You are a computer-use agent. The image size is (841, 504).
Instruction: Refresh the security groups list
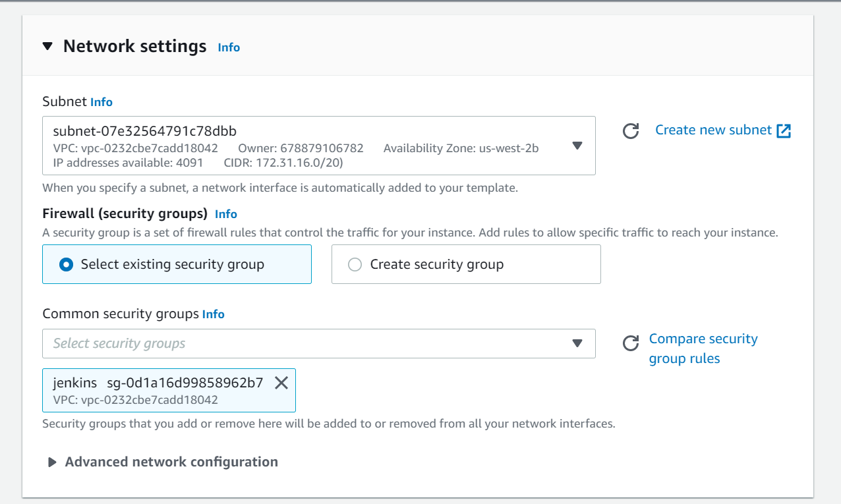631,343
